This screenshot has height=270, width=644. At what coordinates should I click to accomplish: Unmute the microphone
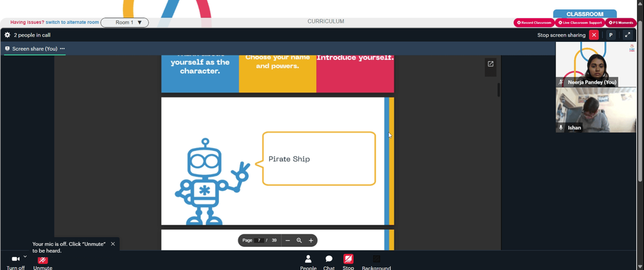pyautogui.click(x=43, y=262)
